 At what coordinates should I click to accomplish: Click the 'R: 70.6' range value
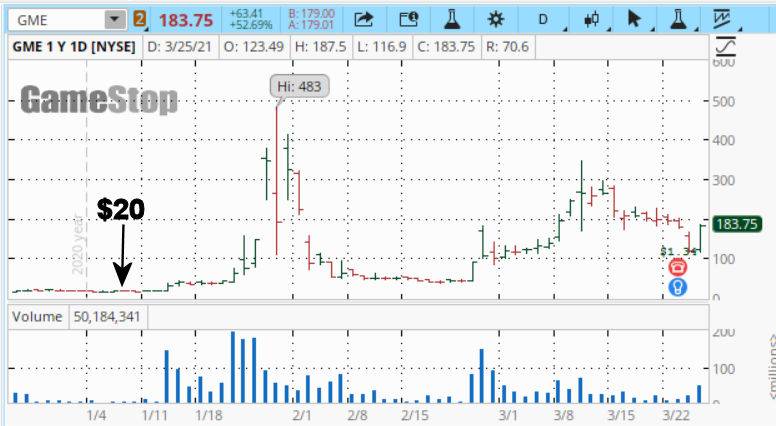(507, 47)
